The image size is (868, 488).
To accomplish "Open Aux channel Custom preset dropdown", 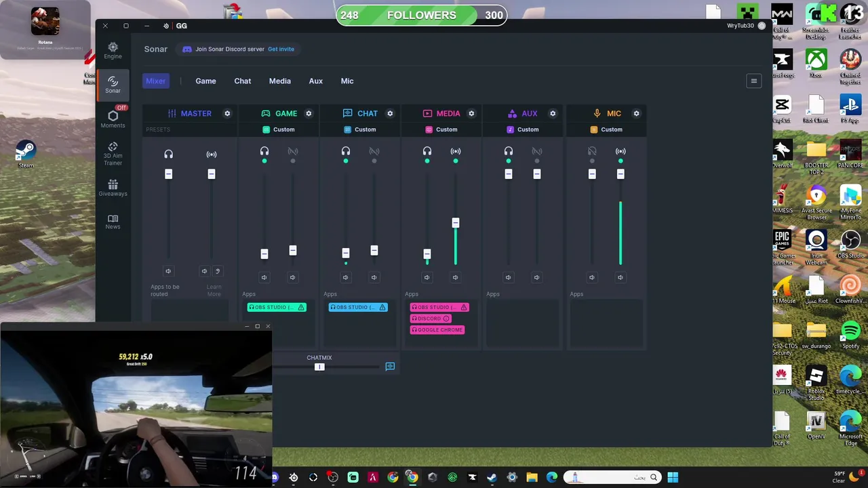I will 523,129.
